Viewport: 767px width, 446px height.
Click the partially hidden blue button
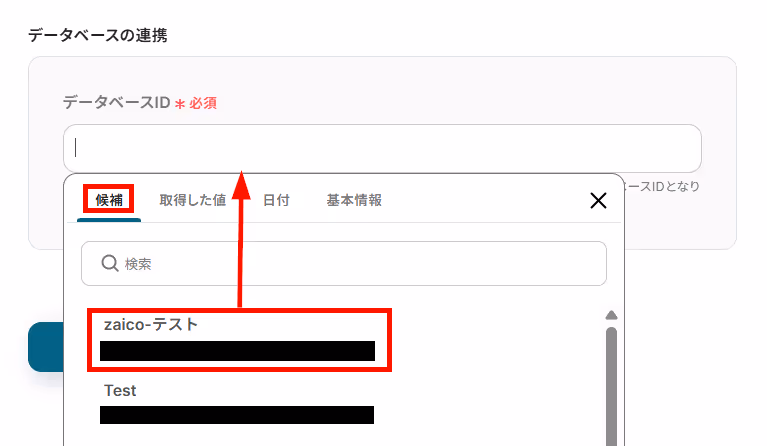[x=46, y=347]
